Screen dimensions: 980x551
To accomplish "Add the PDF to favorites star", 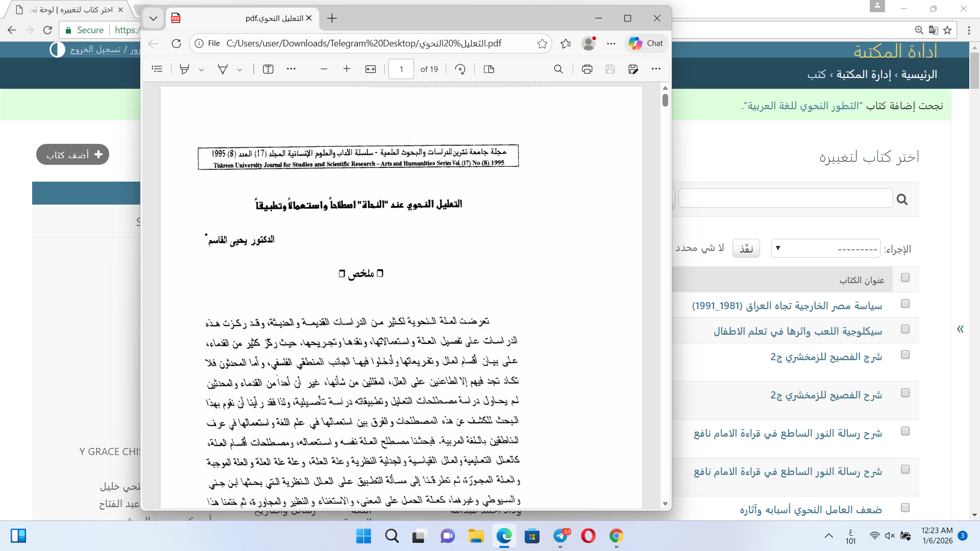I will coord(542,44).
